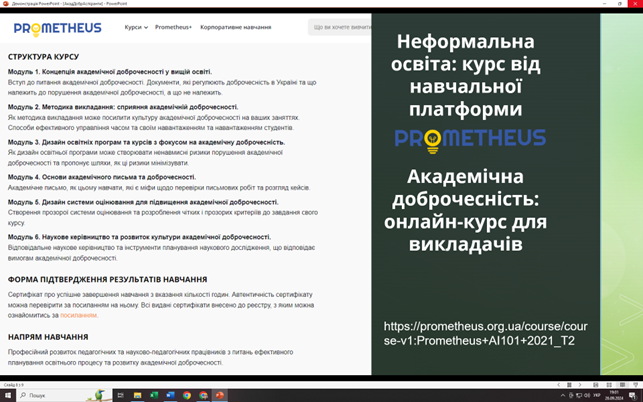Screen dimensions: 643x402
Task: Open Task View on taskbar
Action: [121, 395]
